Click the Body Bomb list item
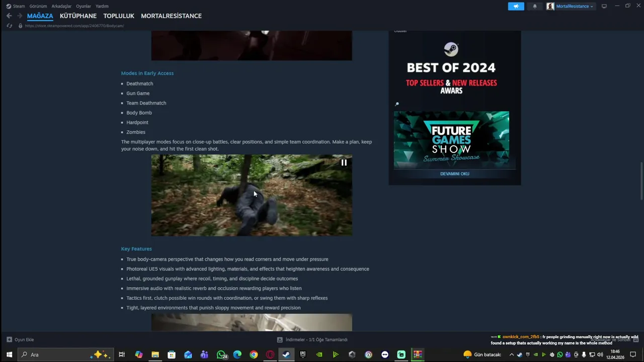This screenshot has height=362, width=644. (x=139, y=113)
